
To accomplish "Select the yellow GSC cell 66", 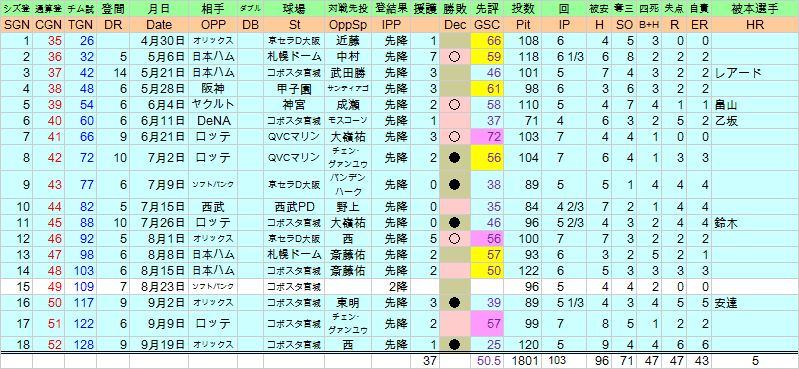I will point(486,41).
